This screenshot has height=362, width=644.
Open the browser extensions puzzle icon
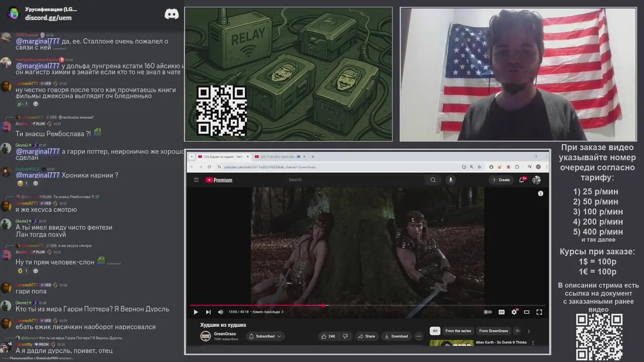[517, 167]
